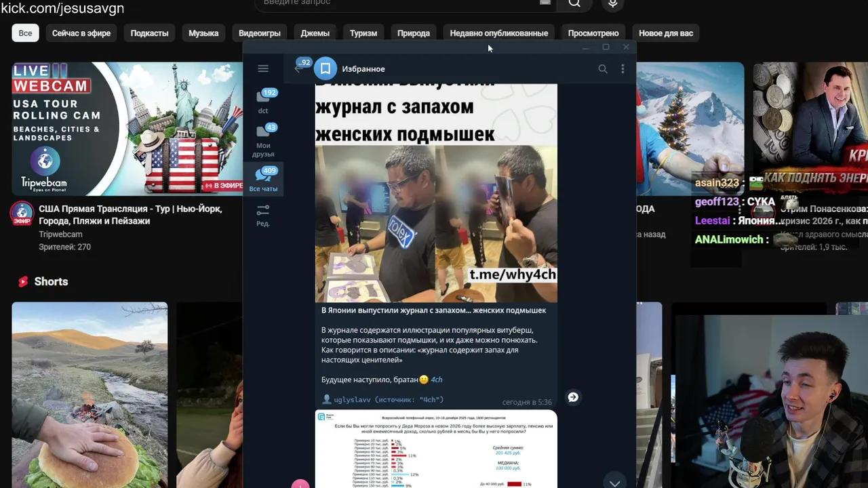Maximize the Telegram window
This screenshot has height=488, width=868.
(606, 47)
